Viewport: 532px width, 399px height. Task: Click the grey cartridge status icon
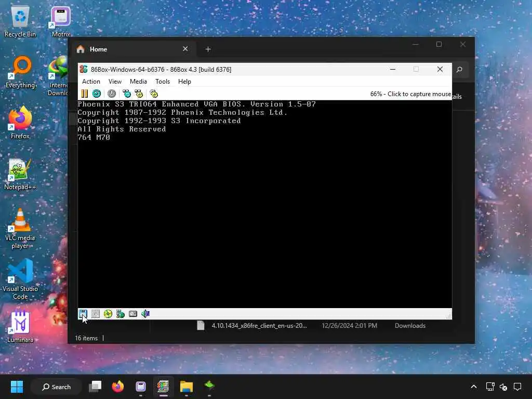pos(133,314)
